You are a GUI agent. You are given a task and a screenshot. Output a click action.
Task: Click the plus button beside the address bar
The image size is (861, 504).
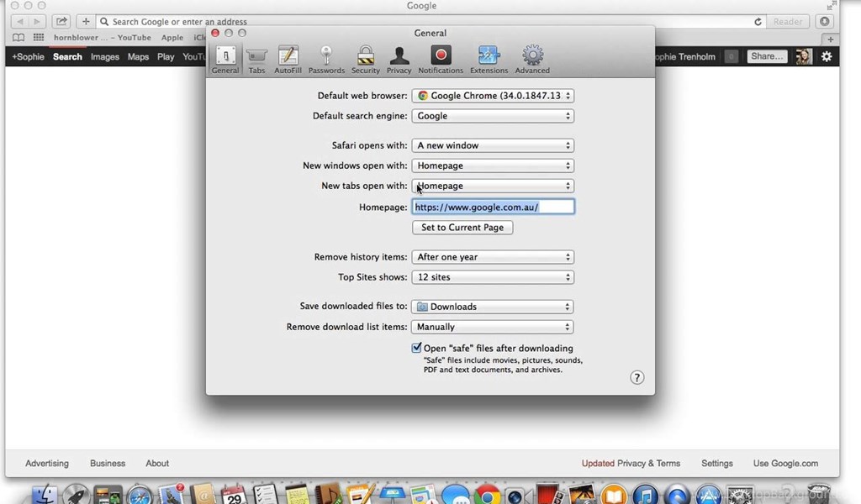click(x=86, y=21)
